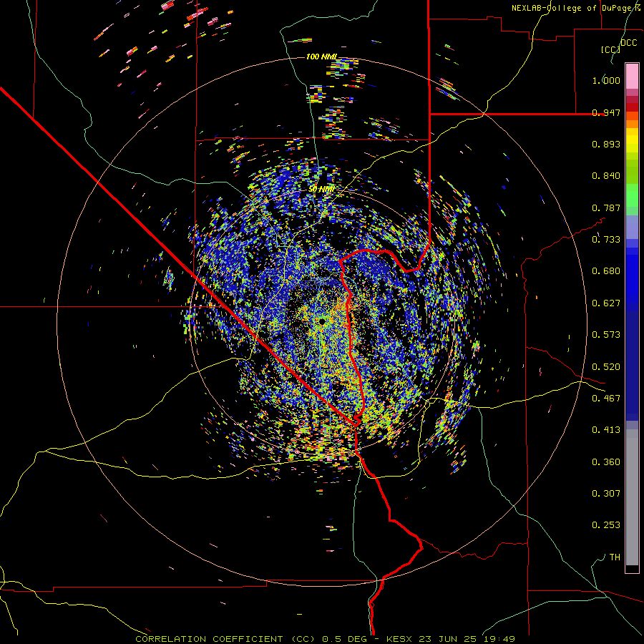
Task: Click the 0.947 color scale value
Action: [606, 112]
